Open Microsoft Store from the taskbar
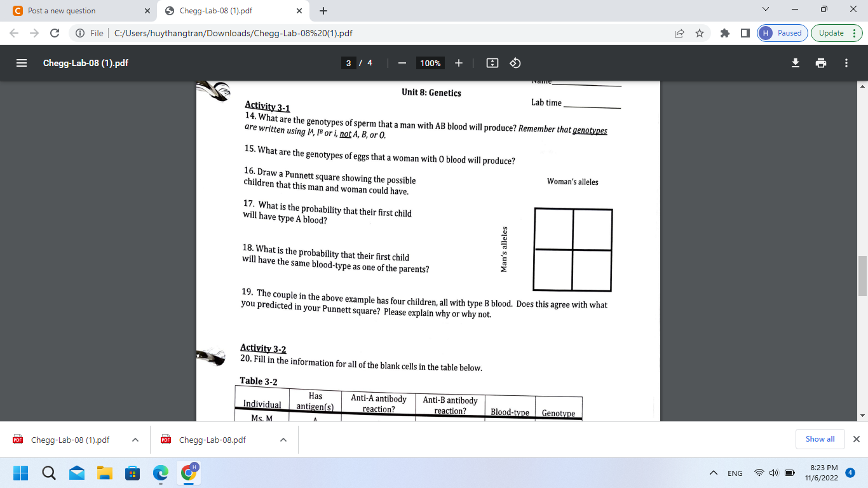Image resolution: width=868 pixels, height=488 pixels. (x=133, y=473)
